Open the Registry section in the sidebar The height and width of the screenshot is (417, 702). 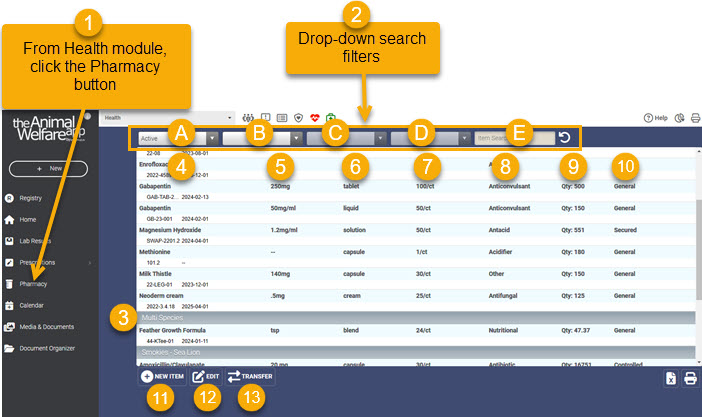[x=30, y=198]
